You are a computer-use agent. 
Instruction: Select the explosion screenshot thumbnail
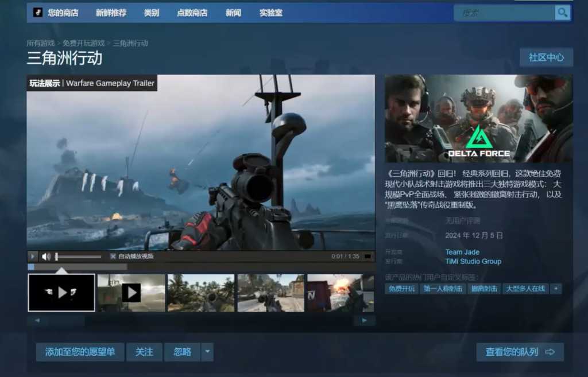pyautogui.click(x=341, y=293)
